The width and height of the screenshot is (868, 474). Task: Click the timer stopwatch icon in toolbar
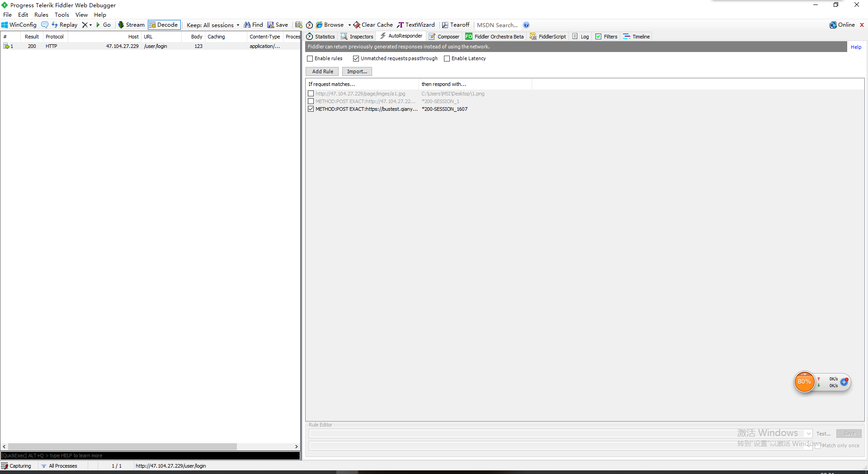310,25
